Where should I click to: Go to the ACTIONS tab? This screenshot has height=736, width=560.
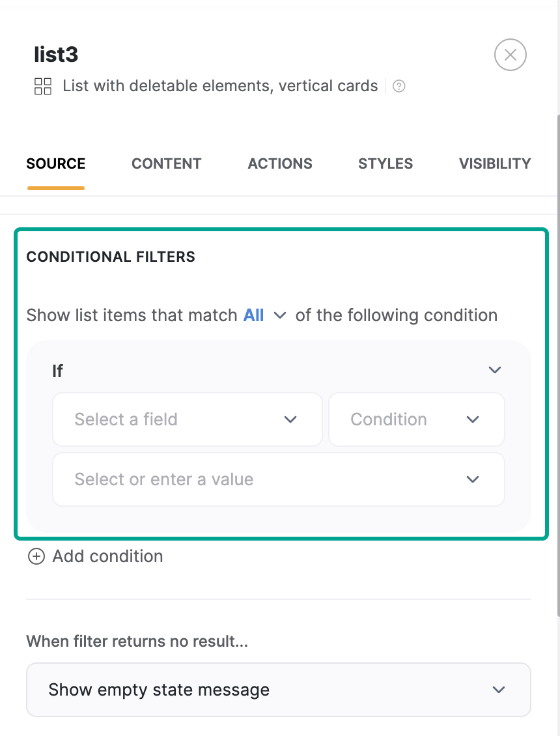pos(280,163)
